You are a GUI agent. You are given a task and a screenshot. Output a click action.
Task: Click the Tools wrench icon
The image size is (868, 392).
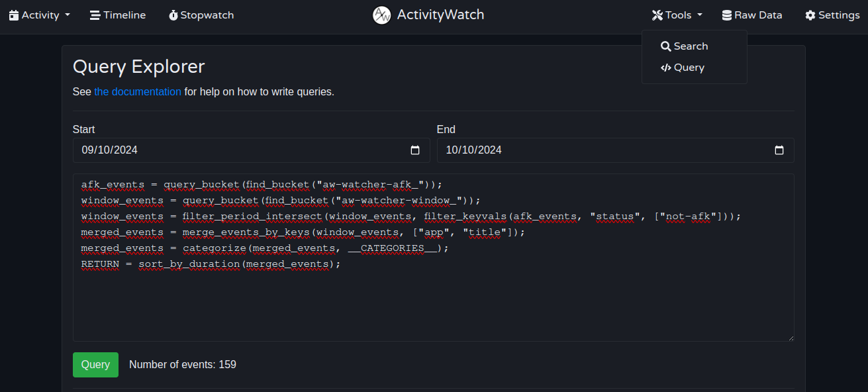pos(657,15)
